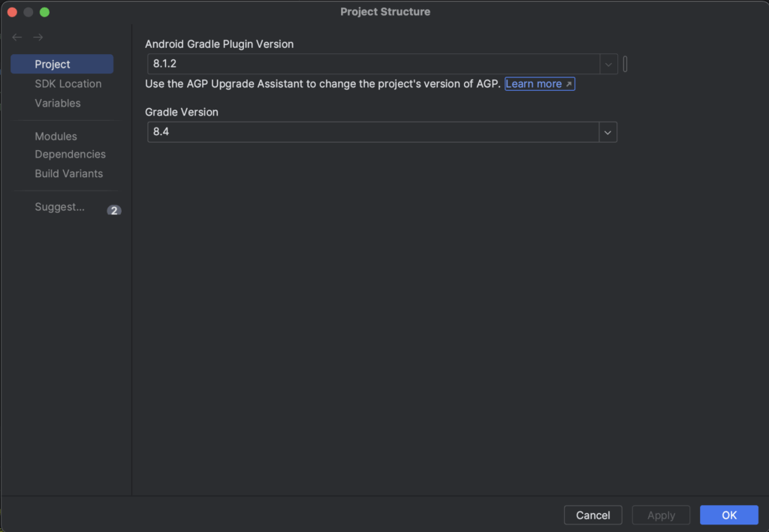Click the Android Gradle Plugin Version label
Viewport: 769px width, 532px height.
coord(219,44)
